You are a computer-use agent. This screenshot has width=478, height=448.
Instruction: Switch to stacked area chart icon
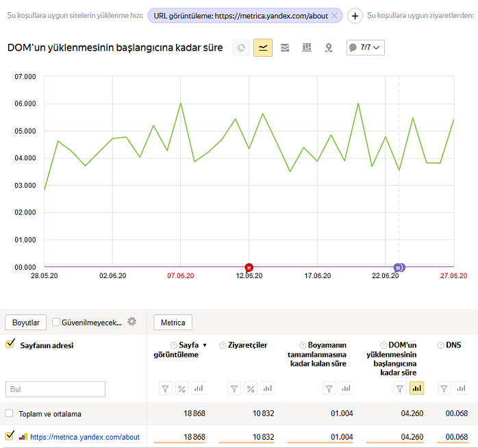[285, 47]
